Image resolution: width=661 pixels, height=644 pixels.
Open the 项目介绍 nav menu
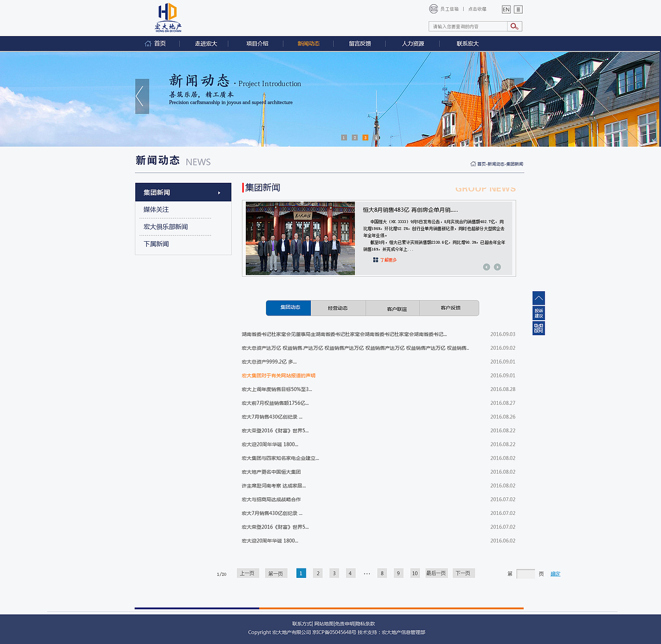[x=257, y=43]
